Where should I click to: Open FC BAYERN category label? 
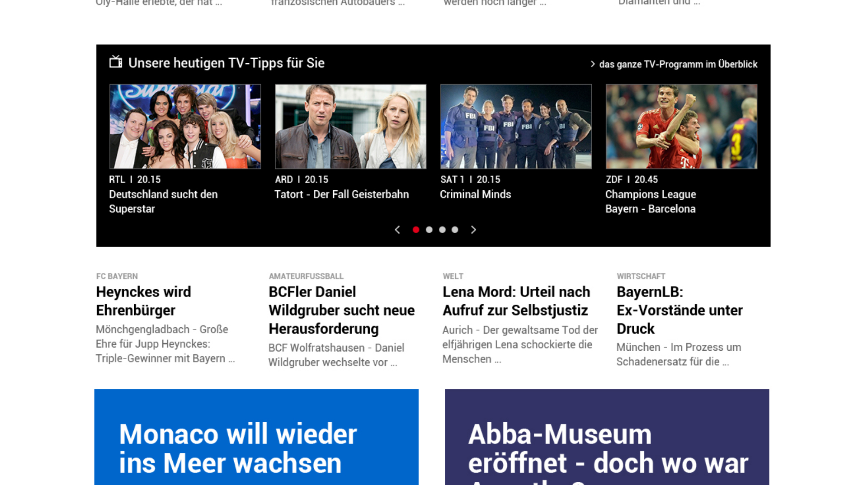coord(117,276)
